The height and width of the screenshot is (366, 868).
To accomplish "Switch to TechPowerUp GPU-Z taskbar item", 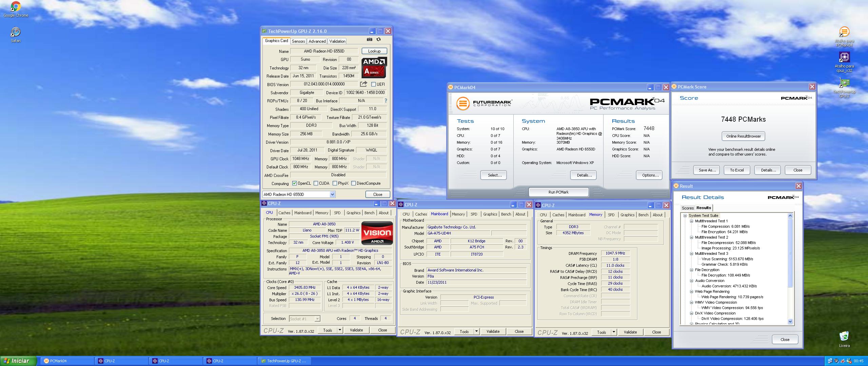I will 284,361.
